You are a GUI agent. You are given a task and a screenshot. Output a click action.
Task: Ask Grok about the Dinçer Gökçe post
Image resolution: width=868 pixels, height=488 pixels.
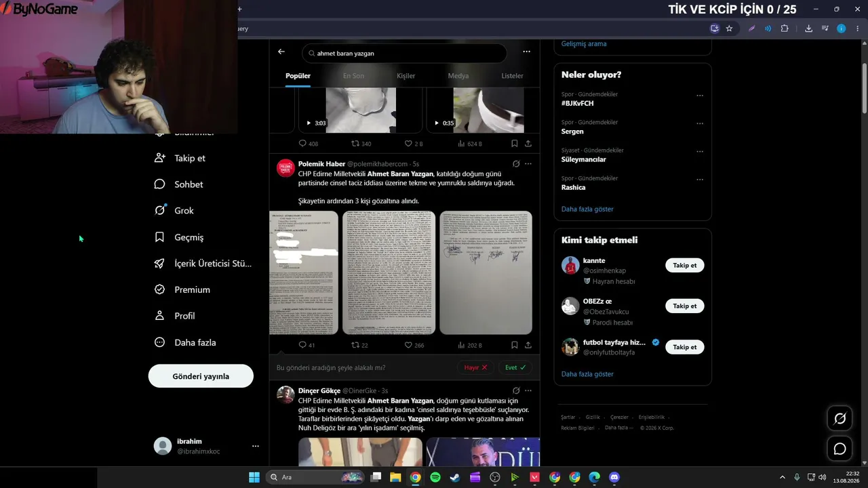(516, 391)
